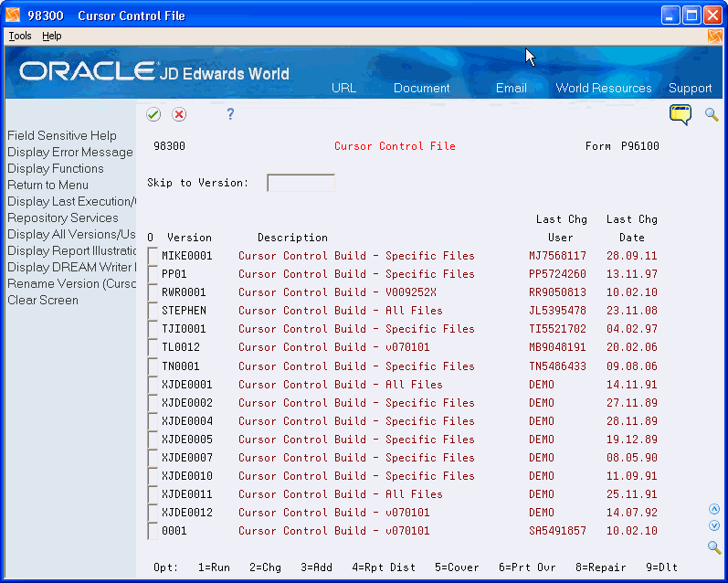Click option field for TJI0001 row
Viewport: 728px width, 583px height.
pos(153,329)
